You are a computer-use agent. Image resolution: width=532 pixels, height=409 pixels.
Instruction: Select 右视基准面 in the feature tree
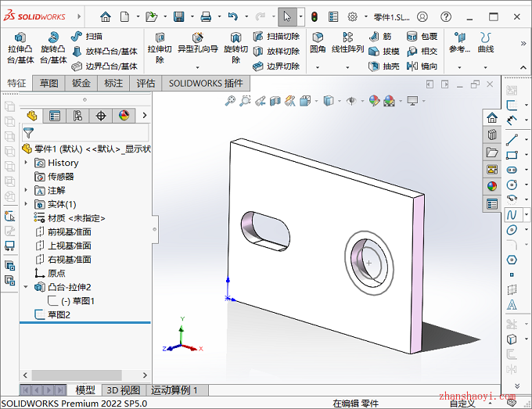click(63, 260)
